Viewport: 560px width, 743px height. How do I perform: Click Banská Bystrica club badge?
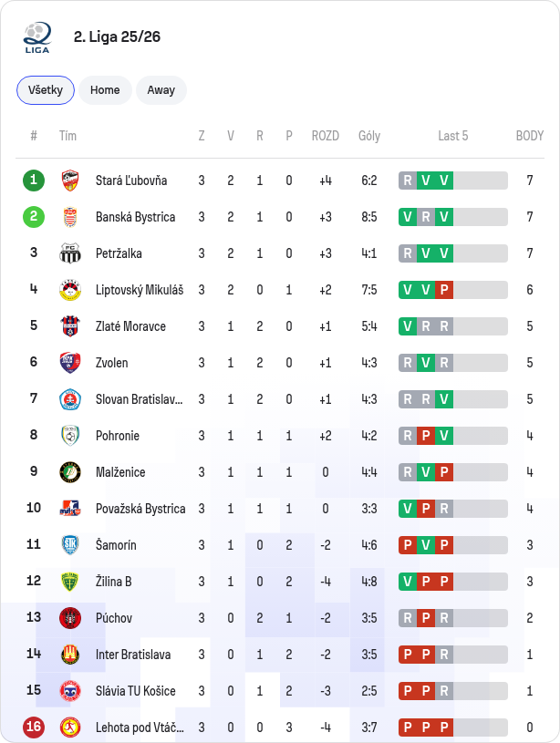click(x=70, y=217)
